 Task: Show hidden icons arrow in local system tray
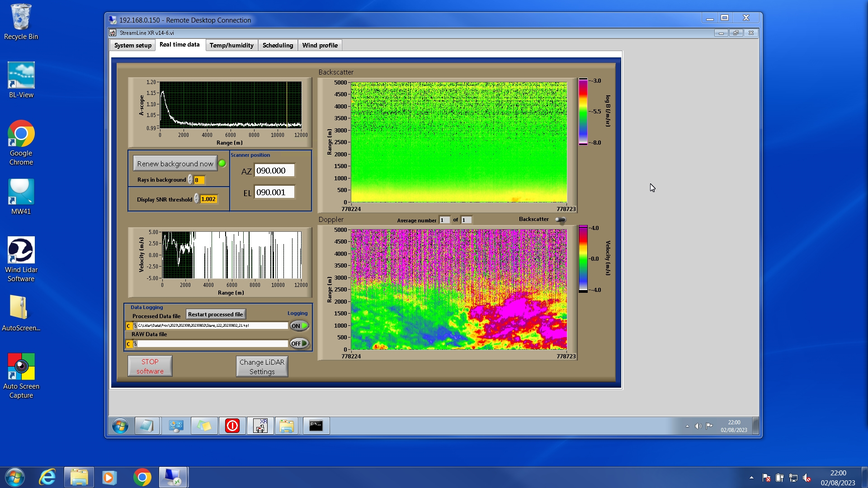click(x=751, y=478)
